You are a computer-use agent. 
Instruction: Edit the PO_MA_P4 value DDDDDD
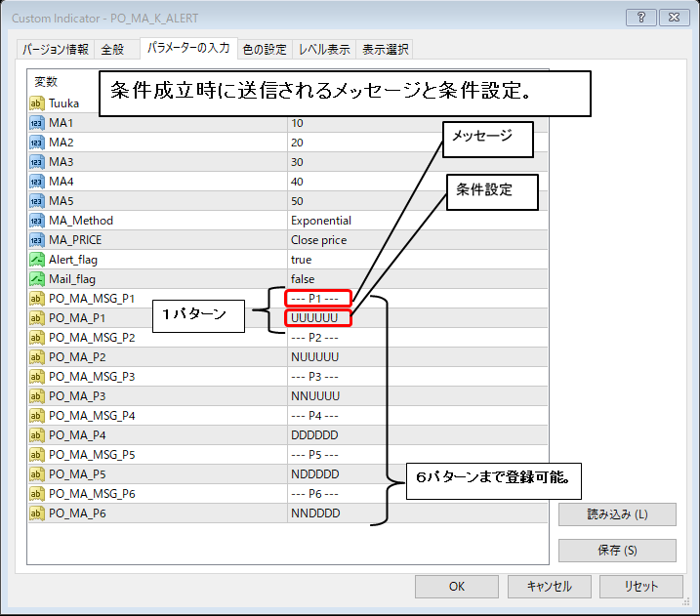pos(314,435)
